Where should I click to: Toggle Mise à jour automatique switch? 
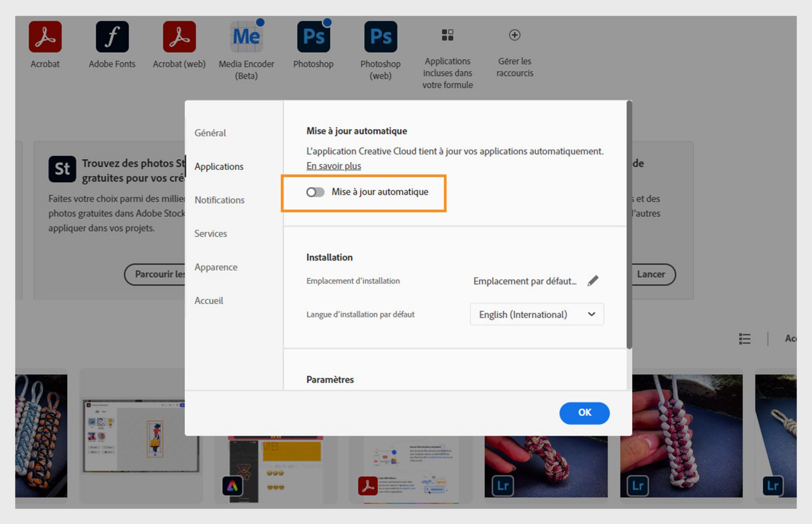point(315,192)
